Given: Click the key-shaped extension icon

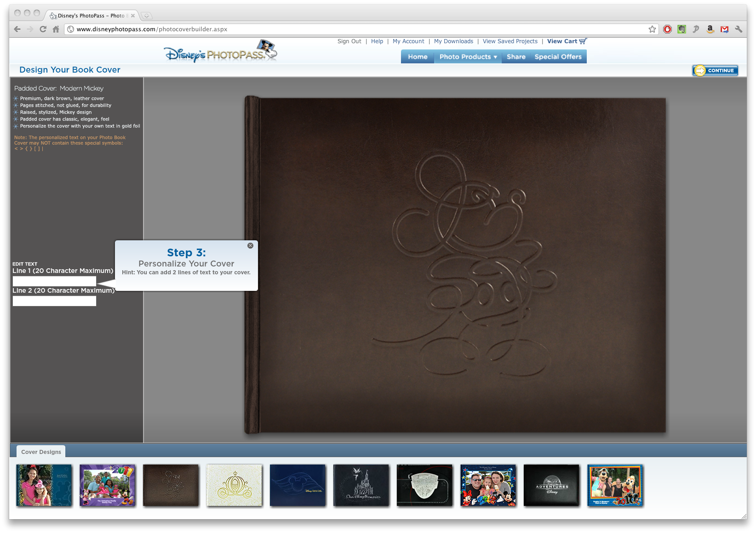Looking at the screenshot, I should pyautogui.click(x=696, y=29).
